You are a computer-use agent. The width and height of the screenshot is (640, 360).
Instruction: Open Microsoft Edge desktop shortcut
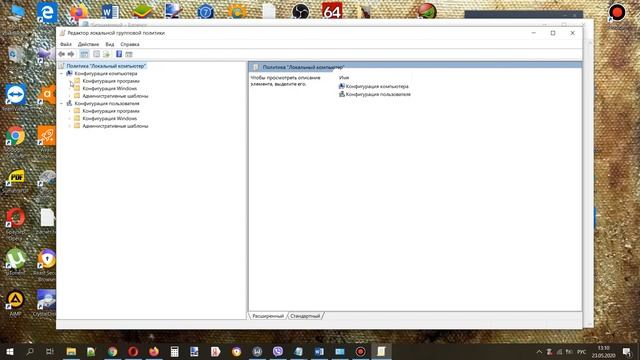point(47,12)
